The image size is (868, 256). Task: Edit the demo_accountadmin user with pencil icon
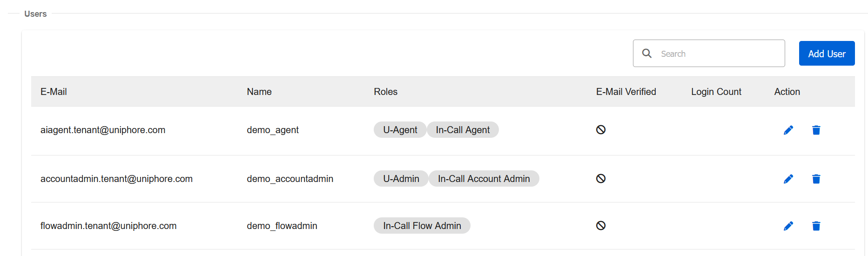pos(788,179)
